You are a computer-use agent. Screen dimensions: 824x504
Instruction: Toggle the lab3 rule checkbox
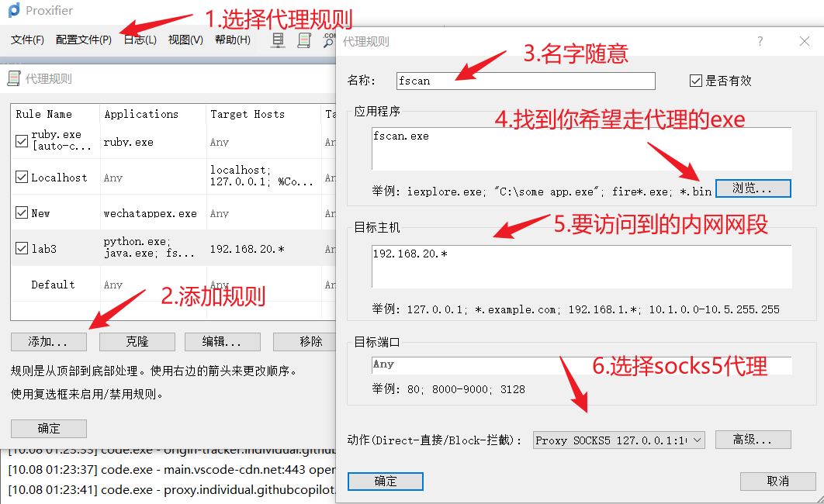click(22, 249)
